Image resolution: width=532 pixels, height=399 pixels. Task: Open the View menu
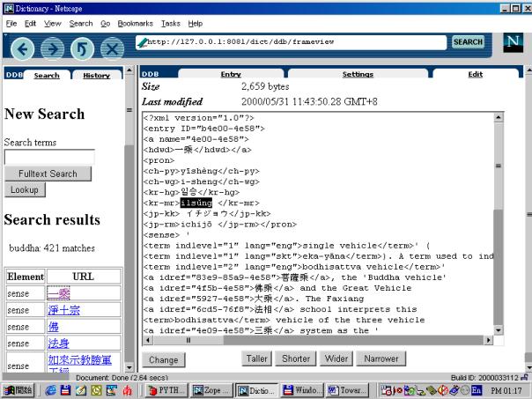pos(53,24)
